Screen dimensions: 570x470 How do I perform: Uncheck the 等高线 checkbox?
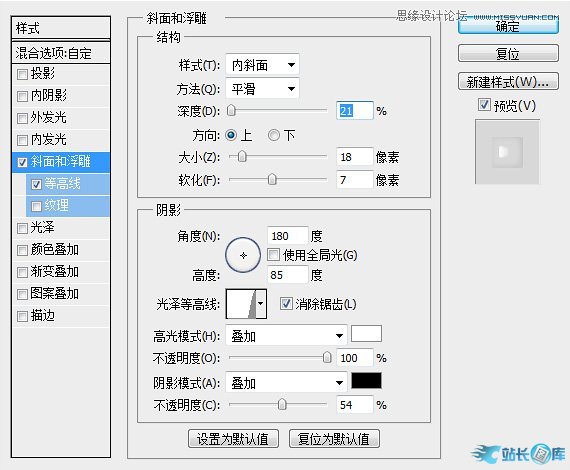pos(36,184)
